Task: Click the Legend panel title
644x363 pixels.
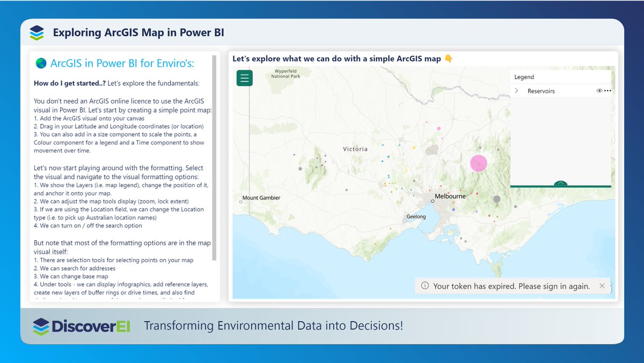Action: (x=524, y=76)
